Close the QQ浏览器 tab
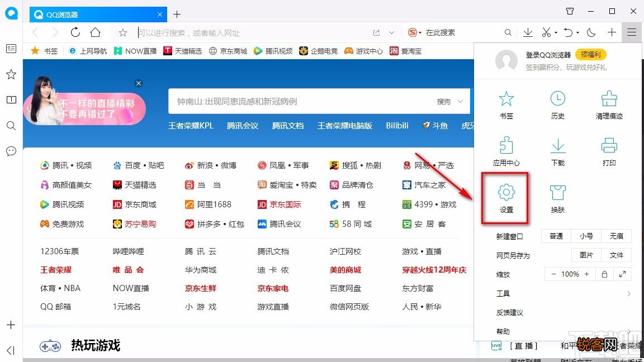The image size is (644, 362). pyautogui.click(x=160, y=15)
